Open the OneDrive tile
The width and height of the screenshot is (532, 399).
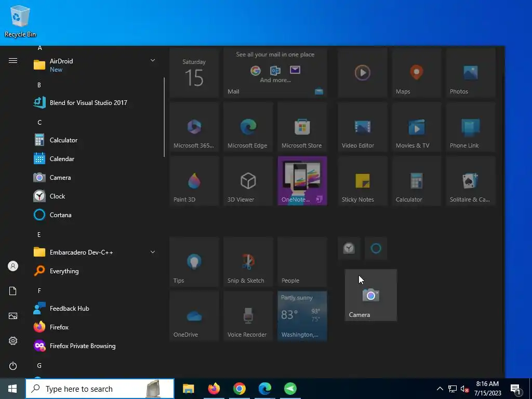[x=194, y=315]
